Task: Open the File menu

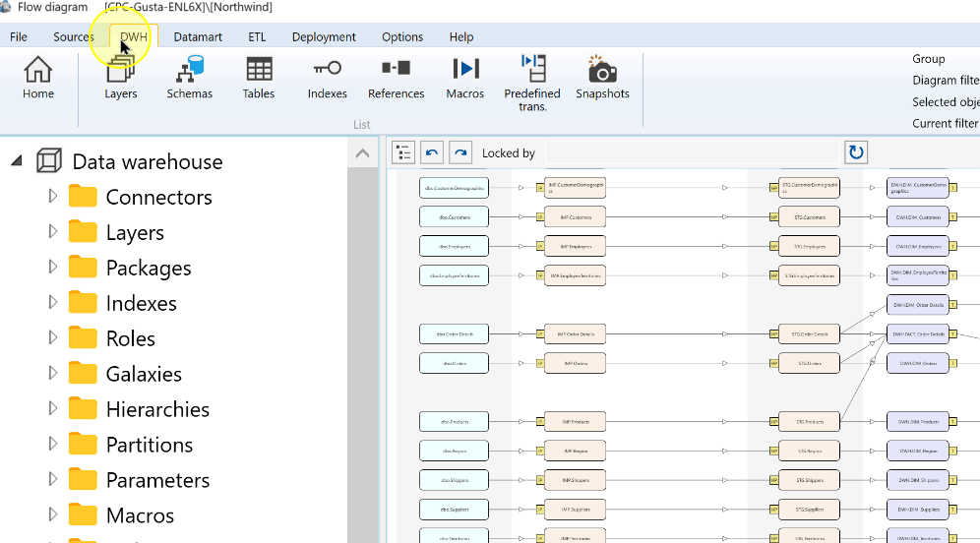Action: pyautogui.click(x=18, y=36)
